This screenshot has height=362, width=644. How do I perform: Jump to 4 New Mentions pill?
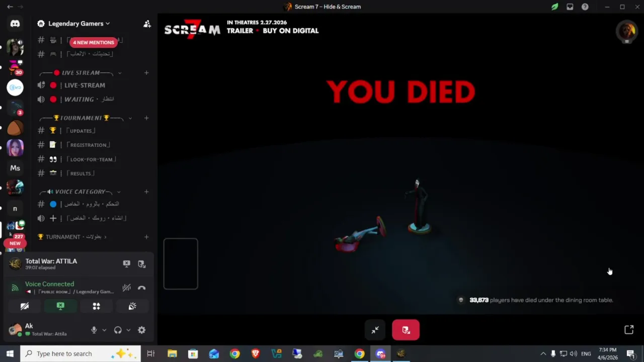tap(94, 43)
